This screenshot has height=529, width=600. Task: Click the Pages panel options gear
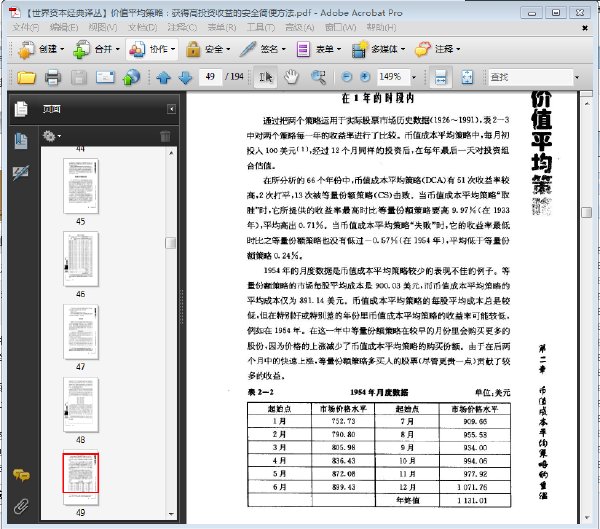pos(52,136)
